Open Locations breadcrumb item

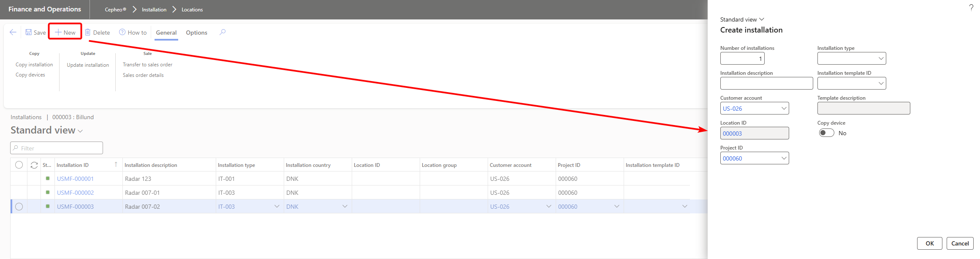192,9
